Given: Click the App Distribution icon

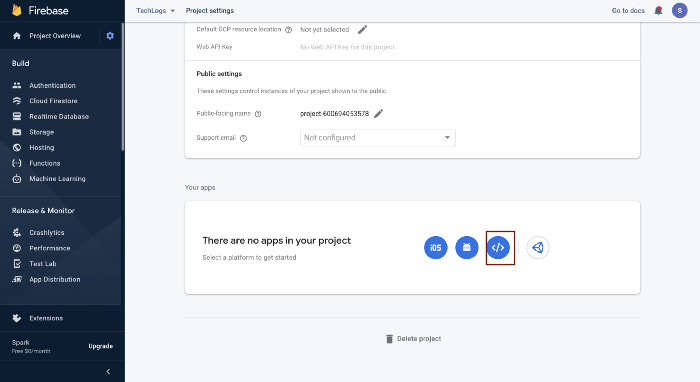Looking at the screenshot, I should tap(17, 279).
